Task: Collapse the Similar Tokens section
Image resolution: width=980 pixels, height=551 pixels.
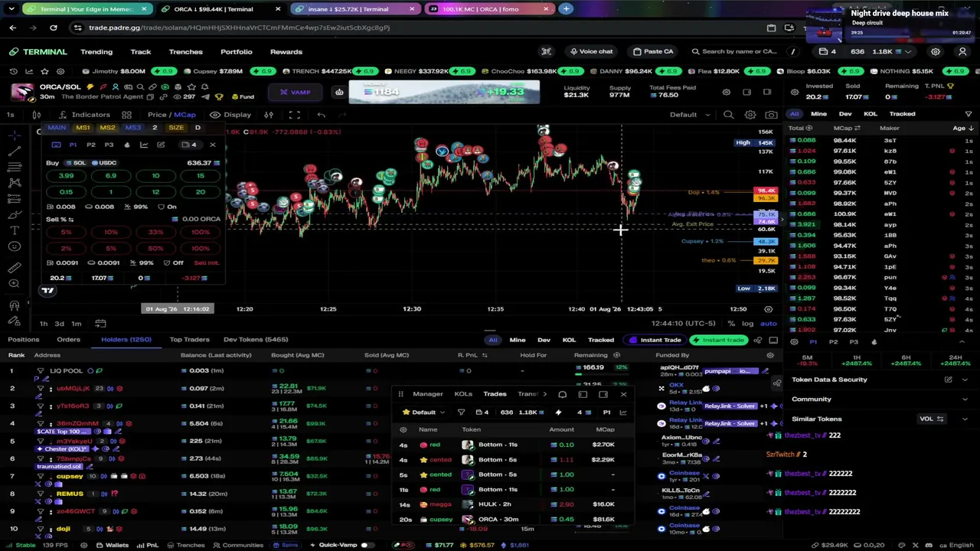Action: click(964, 419)
